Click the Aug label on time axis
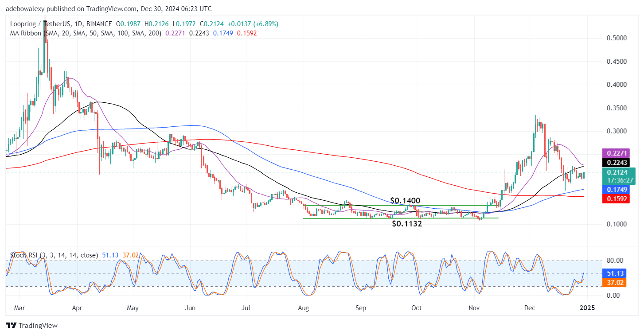 303,307
